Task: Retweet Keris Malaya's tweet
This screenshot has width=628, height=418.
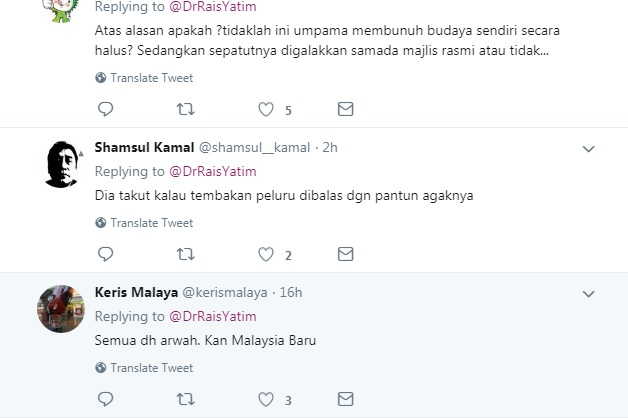Action: click(185, 400)
